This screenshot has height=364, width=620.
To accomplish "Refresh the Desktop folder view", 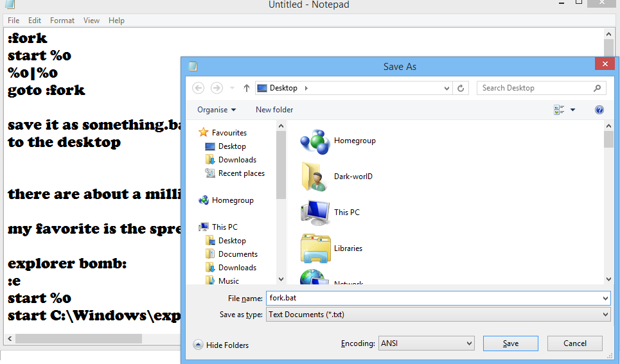I will click(x=461, y=88).
